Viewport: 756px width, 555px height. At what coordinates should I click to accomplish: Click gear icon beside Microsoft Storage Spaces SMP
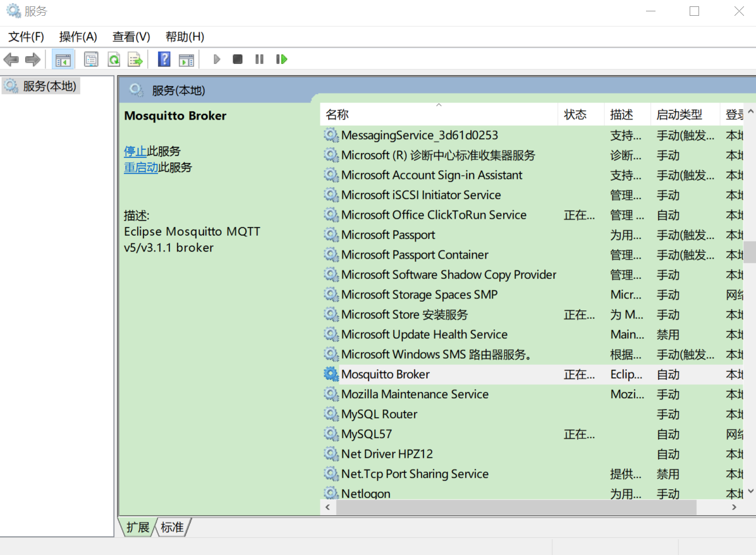331,294
